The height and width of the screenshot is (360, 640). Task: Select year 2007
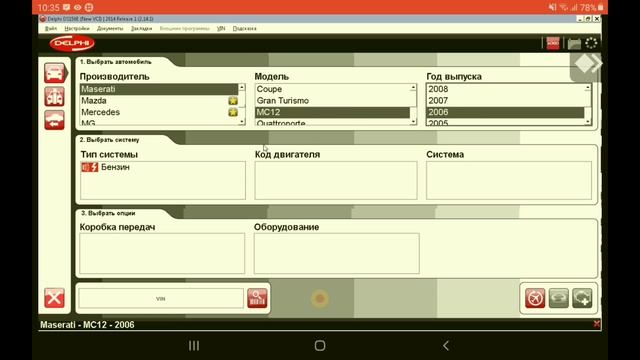[505, 100]
